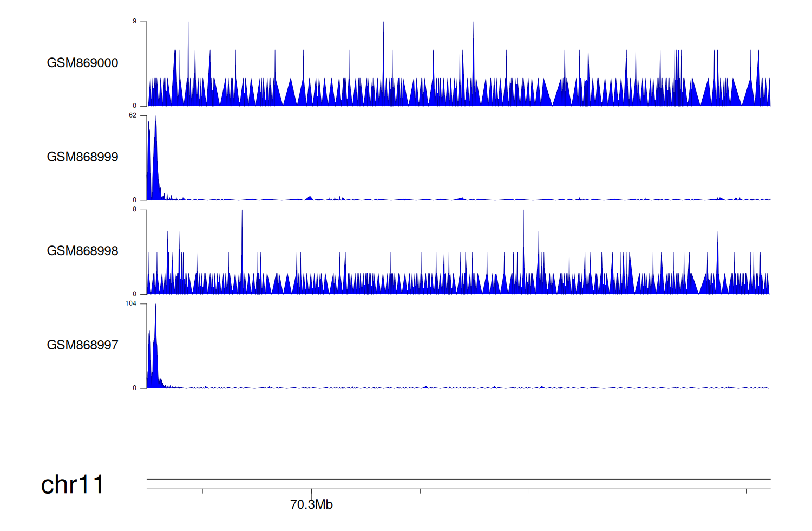Select the GSM868998 track name
This screenshot has height=531, width=812.
point(82,251)
